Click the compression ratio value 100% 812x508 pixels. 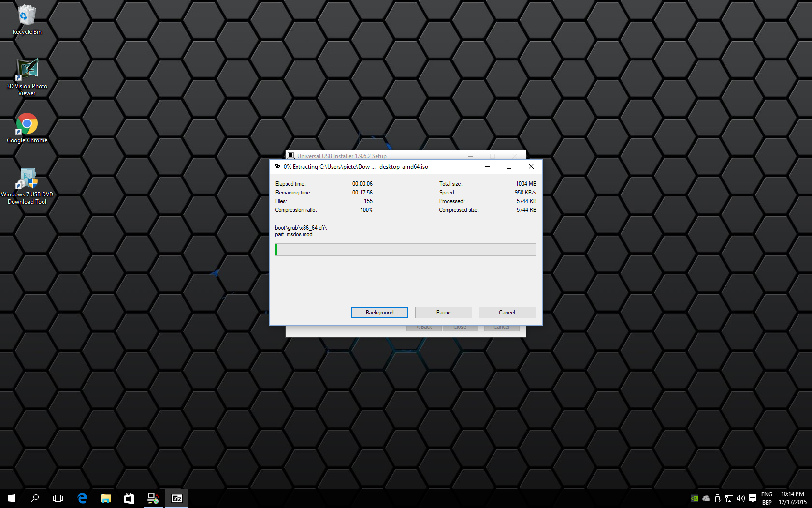[366, 210]
